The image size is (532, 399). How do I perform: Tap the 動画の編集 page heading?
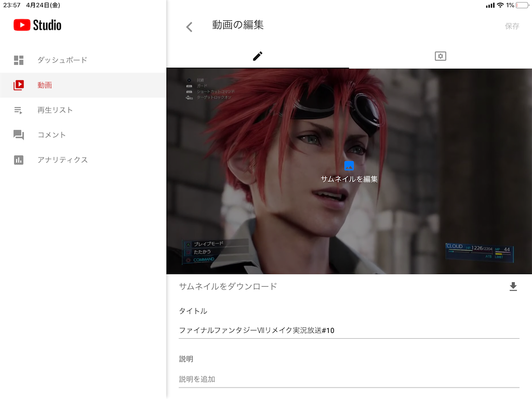pyautogui.click(x=238, y=25)
